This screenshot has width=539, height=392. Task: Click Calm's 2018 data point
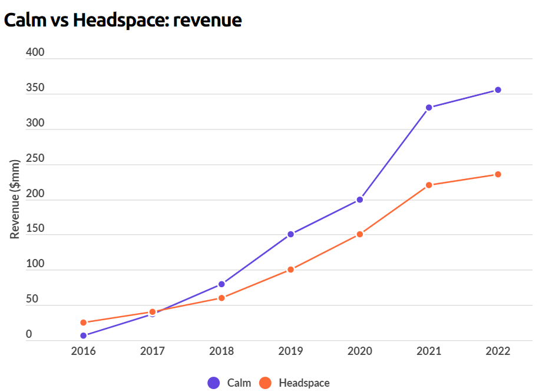pos(221,284)
